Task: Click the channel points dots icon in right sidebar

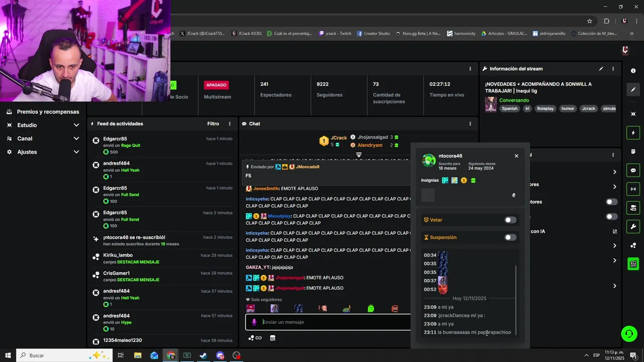Action: (x=633, y=245)
